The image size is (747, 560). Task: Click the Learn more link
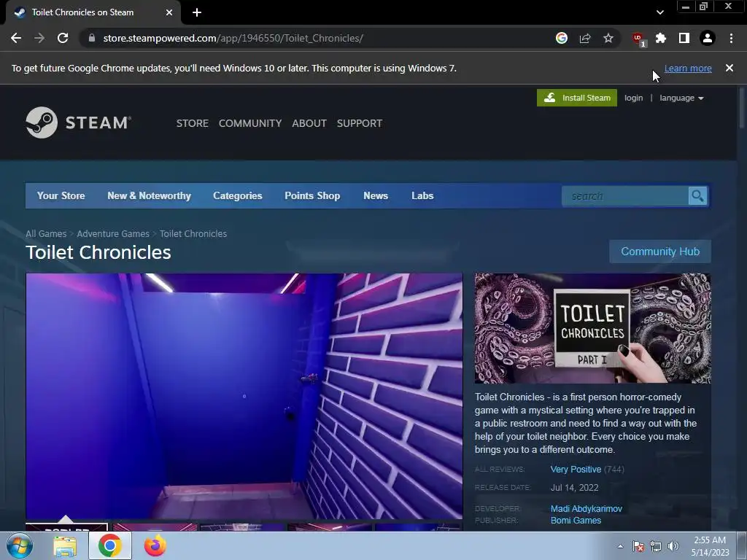688,68
